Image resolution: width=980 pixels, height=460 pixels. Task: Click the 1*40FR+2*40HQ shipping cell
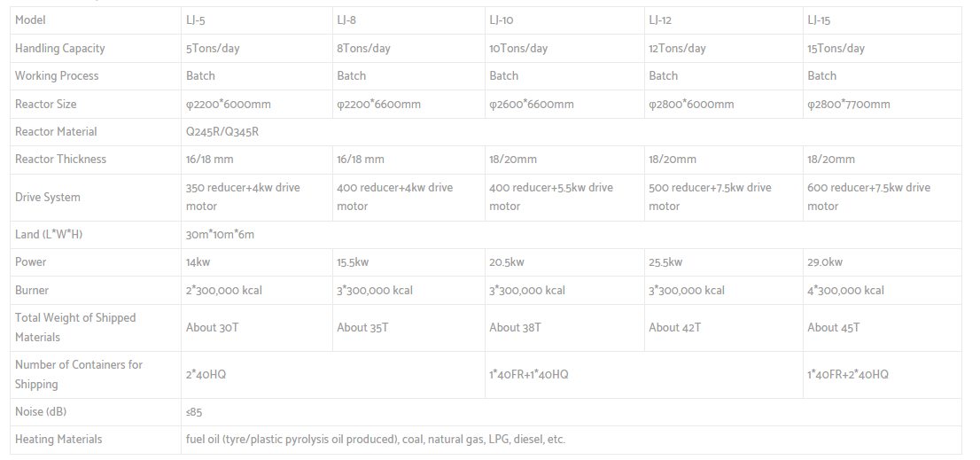pyautogui.click(x=847, y=374)
